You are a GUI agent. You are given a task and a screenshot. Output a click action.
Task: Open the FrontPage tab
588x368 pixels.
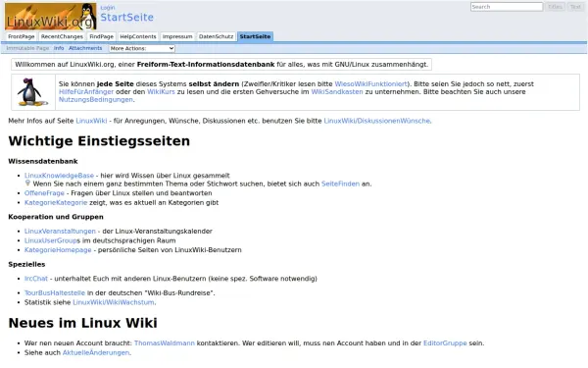pos(22,36)
